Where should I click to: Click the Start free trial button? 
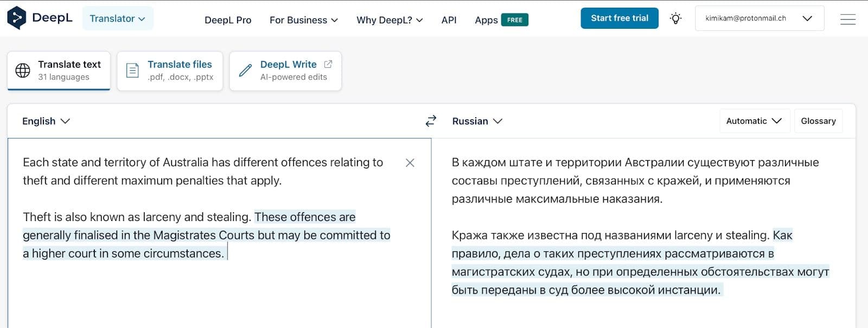click(x=619, y=18)
